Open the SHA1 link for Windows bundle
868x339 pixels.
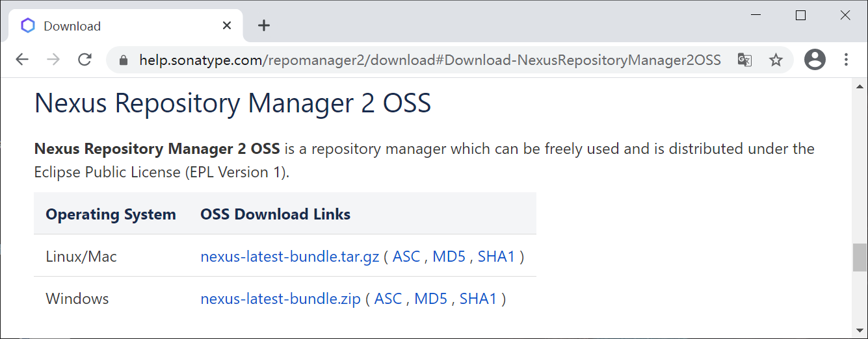[x=478, y=299]
